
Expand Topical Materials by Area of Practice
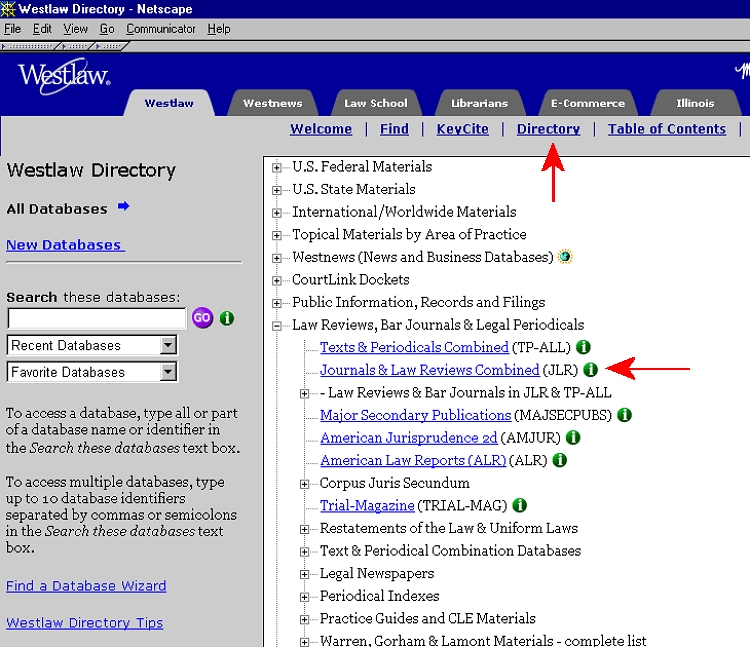coord(276,235)
